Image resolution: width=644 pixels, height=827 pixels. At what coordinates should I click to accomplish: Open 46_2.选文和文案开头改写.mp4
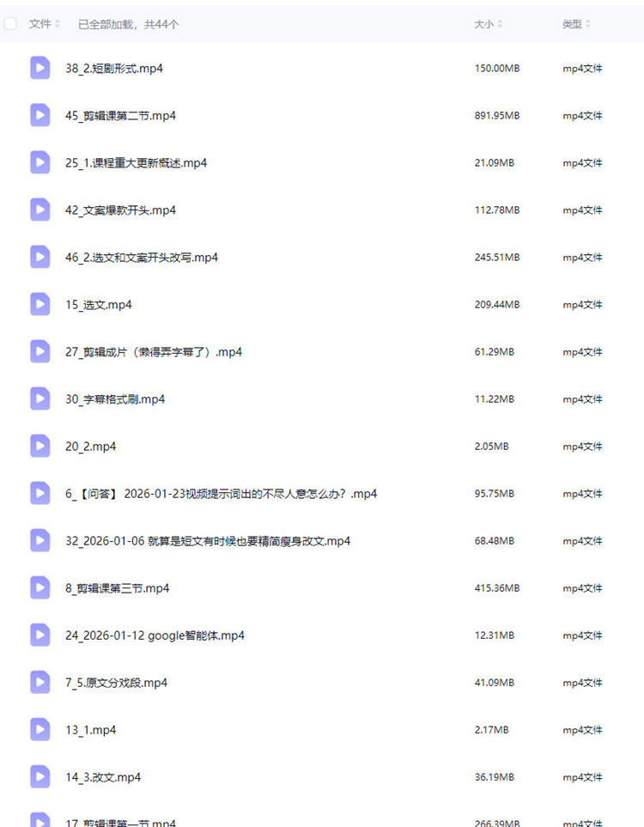[142, 258]
